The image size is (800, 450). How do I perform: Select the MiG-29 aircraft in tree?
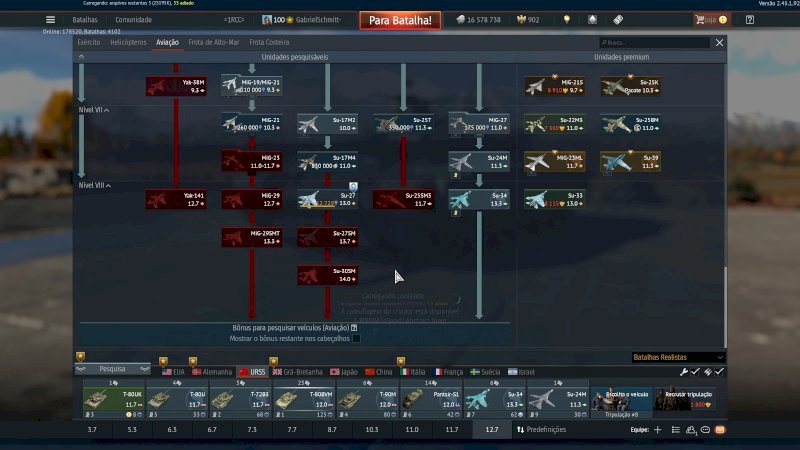coord(251,199)
